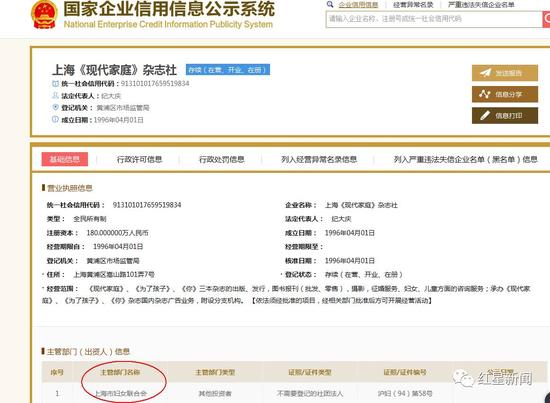Click the red search button icon
The height and width of the screenshot is (403, 550).
click(546, 19)
